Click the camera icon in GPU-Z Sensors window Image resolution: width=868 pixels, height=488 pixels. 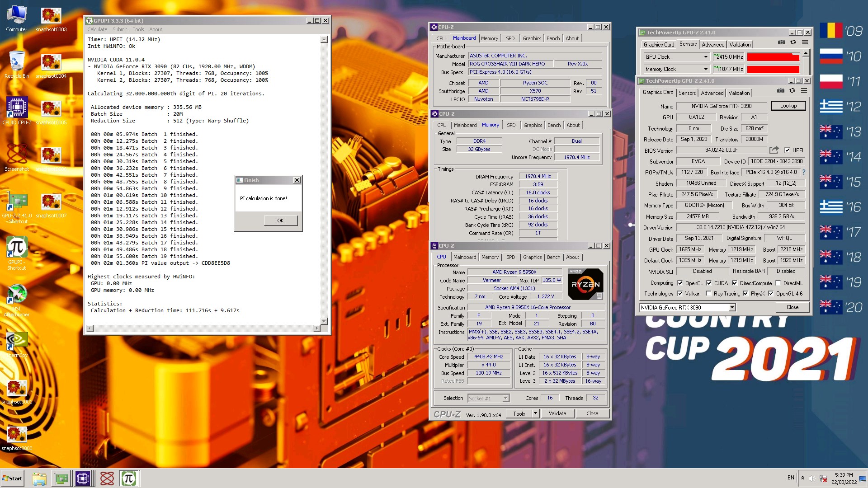781,42
